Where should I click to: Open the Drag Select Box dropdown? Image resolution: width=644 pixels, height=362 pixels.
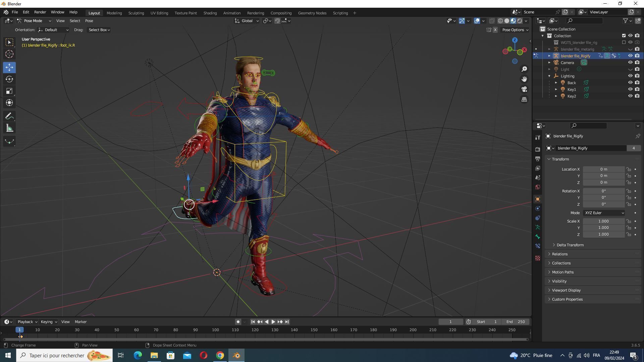pos(99,30)
